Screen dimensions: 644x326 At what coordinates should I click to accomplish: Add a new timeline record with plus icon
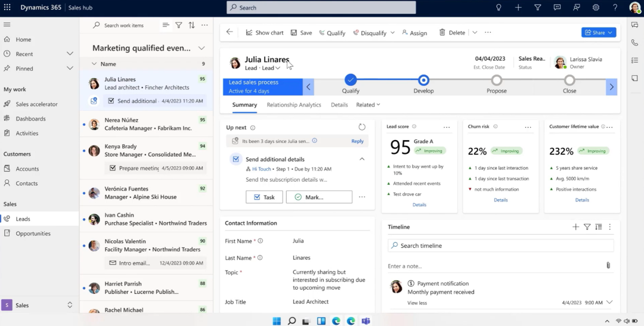575,227
